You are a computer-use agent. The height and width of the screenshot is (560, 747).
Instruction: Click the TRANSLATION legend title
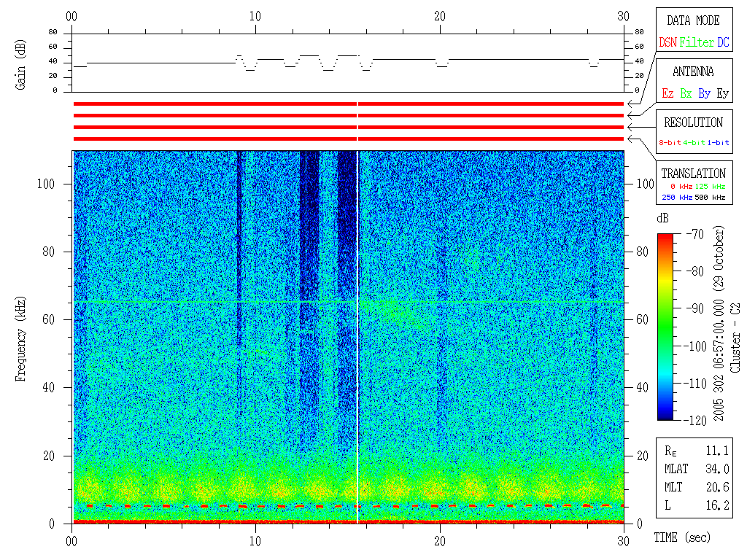click(693, 174)
